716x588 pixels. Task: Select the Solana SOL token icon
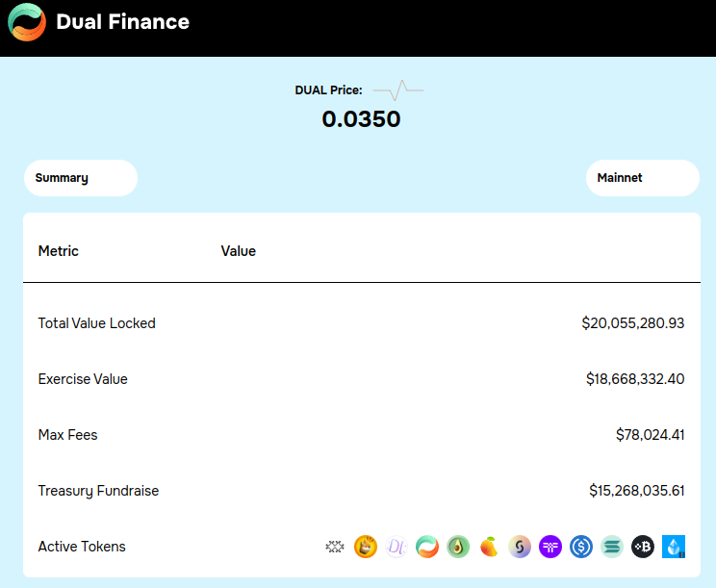(612, 547)
